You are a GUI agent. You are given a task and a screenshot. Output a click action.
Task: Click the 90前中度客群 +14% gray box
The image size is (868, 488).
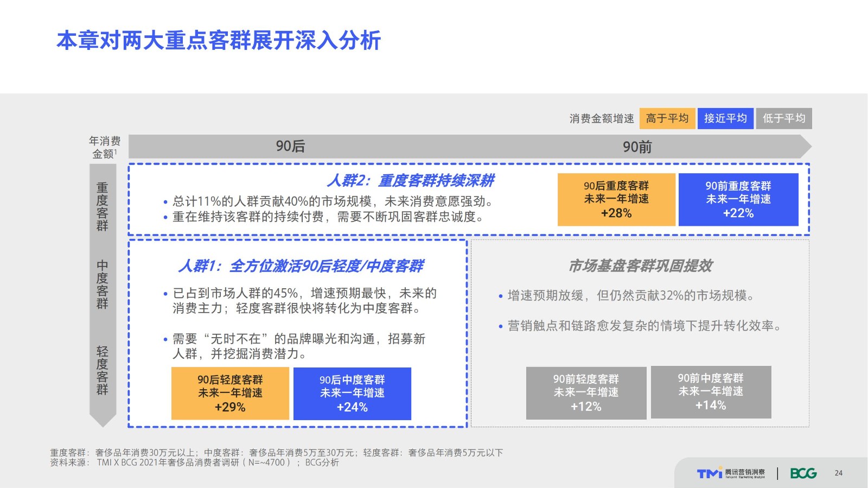711,392
